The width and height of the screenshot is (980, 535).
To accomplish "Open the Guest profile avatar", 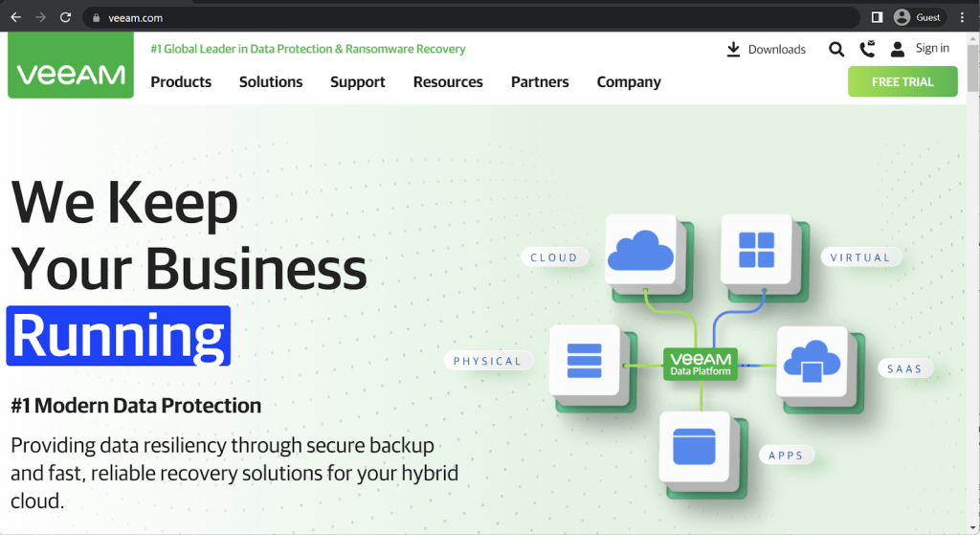I will 902,17.
